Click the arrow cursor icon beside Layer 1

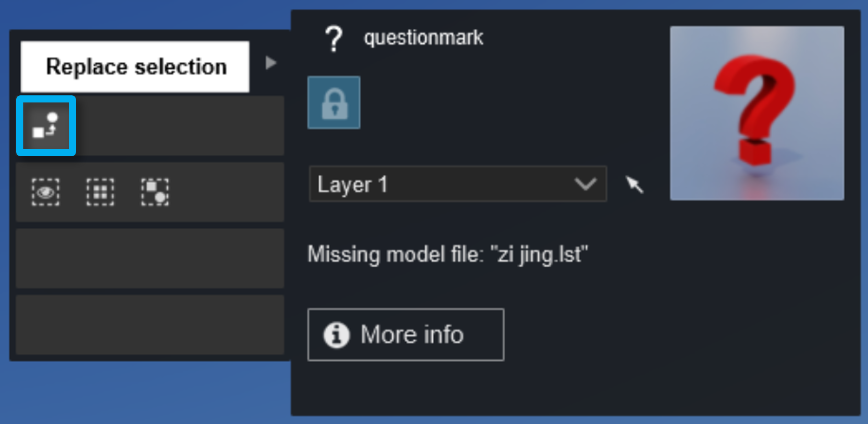point(634,184)
